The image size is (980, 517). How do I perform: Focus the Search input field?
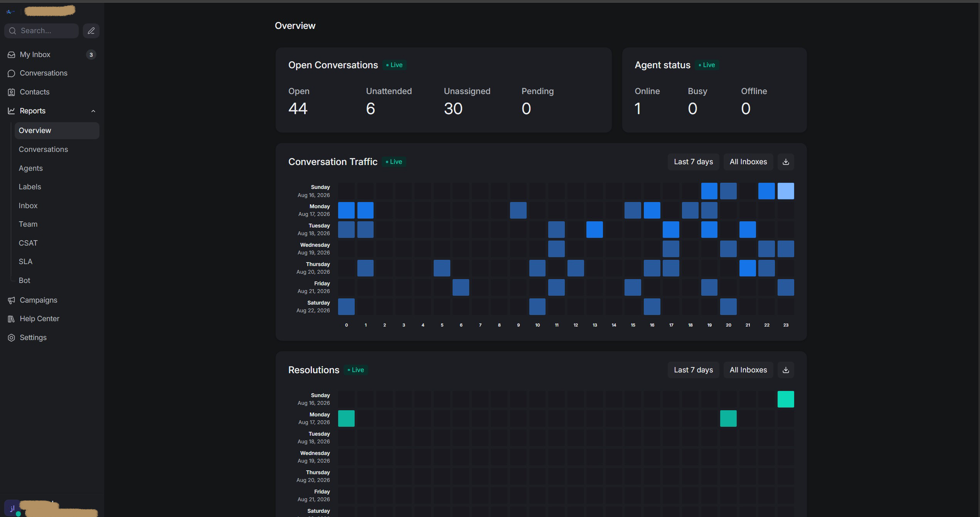(41, 31)
